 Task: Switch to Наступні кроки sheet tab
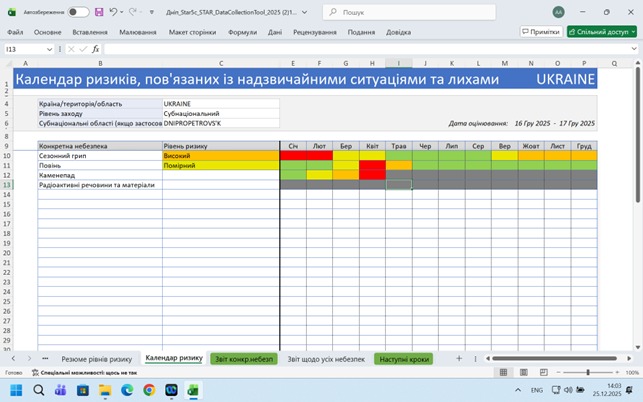[404, 358]
